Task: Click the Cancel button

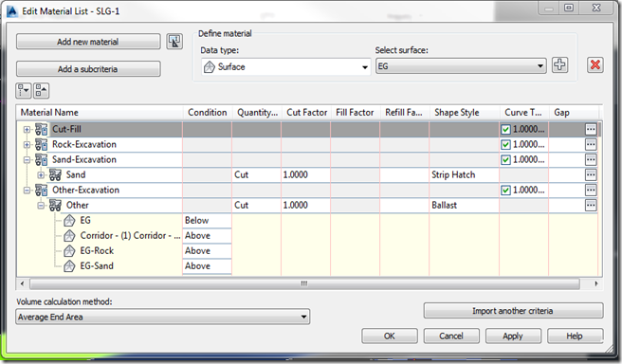Action: [x=451, y=336]
